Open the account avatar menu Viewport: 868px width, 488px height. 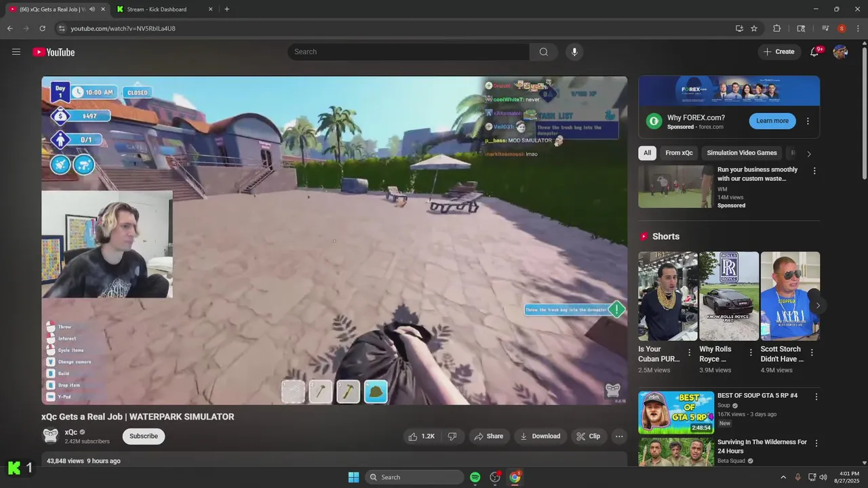[840, 52]
